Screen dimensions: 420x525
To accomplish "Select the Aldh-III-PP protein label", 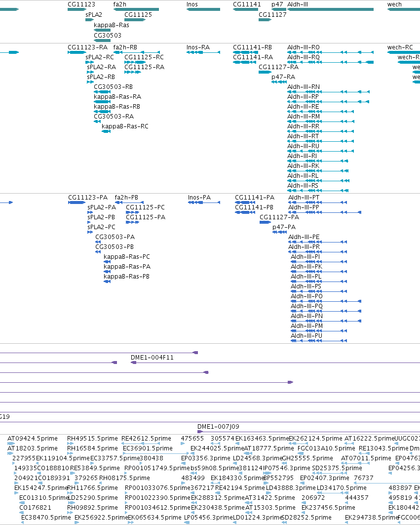I will click(x=304, y=207).
